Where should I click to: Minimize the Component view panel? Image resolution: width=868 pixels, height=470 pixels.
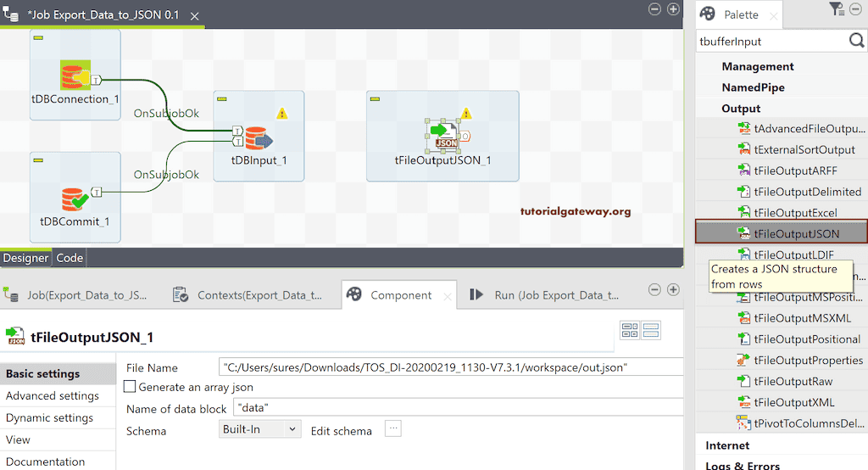coord(654,290)
